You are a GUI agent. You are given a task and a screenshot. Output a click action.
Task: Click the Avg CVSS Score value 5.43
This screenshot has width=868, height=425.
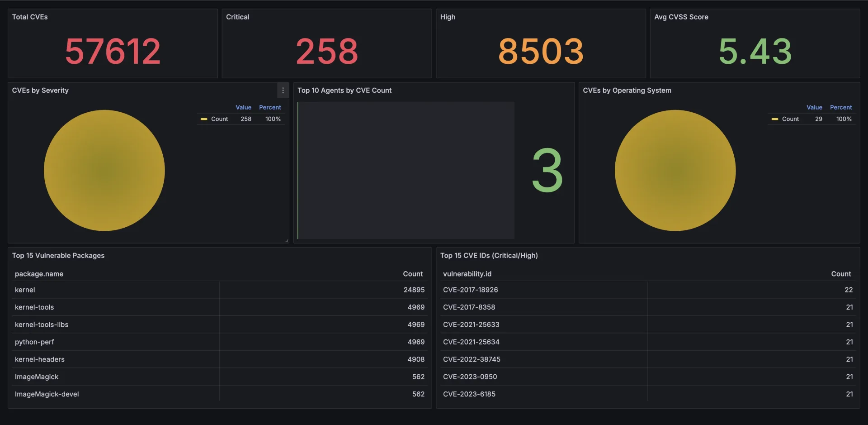pos(755,51)
